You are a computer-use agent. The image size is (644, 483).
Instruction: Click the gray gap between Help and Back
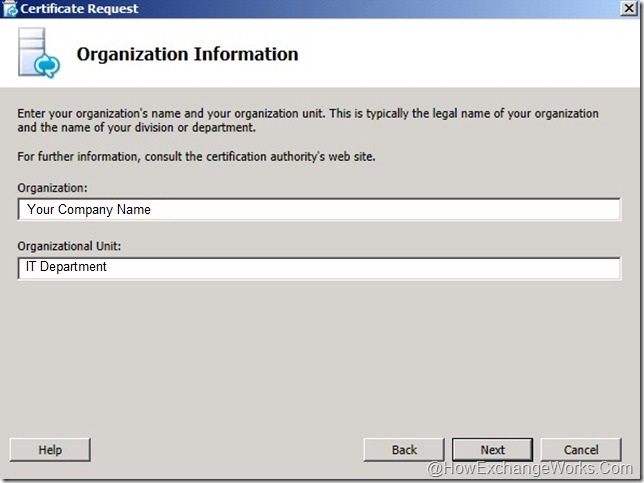[x=225, y=450]
